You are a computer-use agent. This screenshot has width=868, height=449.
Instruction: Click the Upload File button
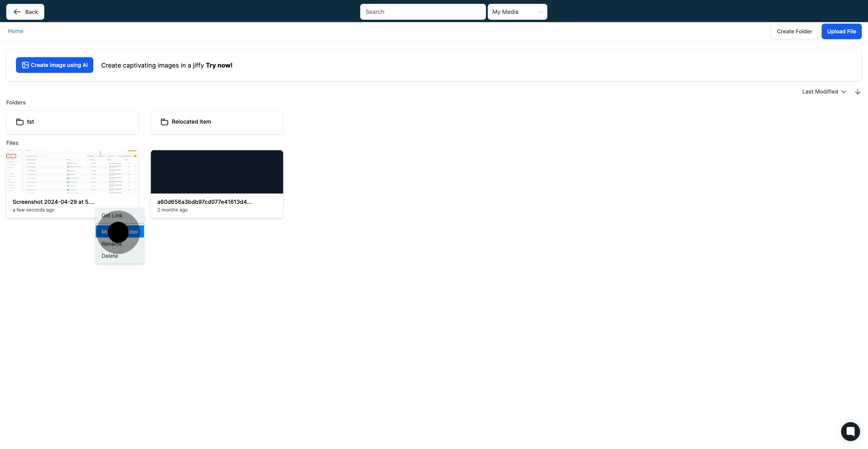[841, 31]
